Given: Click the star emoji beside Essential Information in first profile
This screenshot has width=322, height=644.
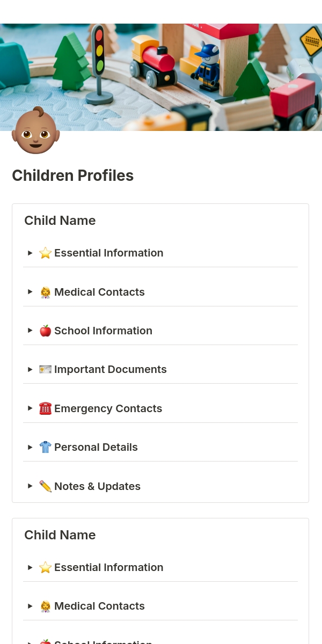Looking at the screenshot, I should pos(46,253).
